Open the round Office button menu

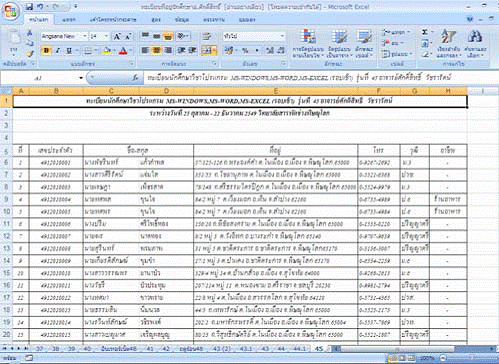pos(10,11)
